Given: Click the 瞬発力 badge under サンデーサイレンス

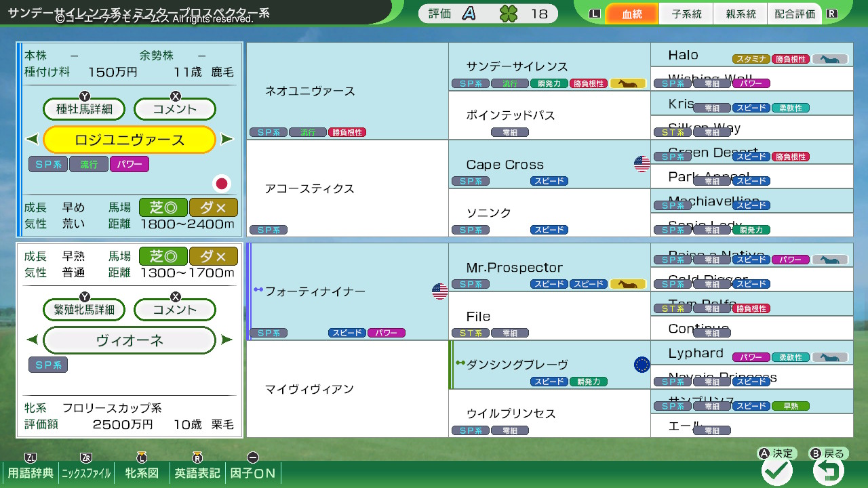Looking at the screenshot, I should click(x=549, y=83).
